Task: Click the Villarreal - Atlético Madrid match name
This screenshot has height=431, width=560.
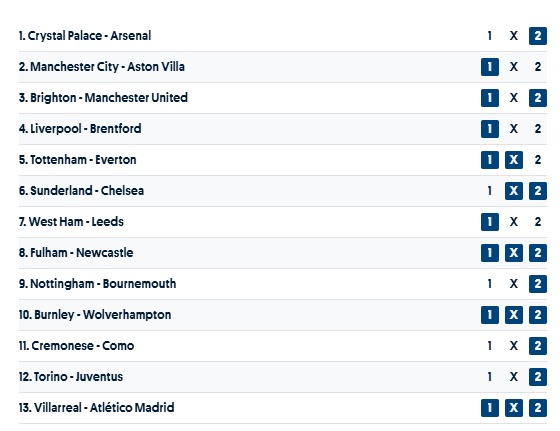Action: click(x=96, y=408)
